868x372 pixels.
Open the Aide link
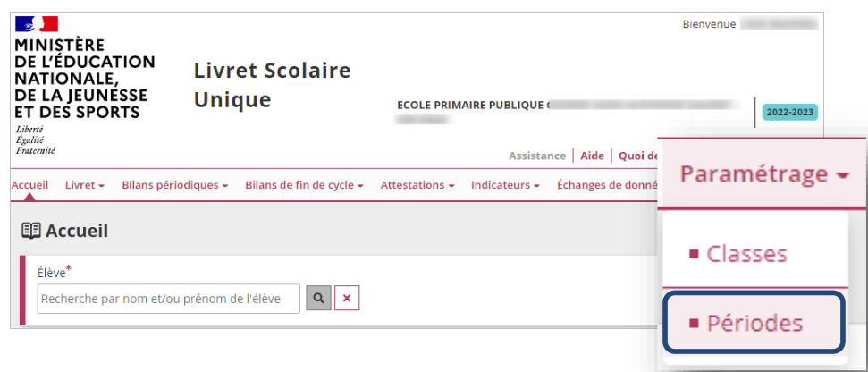592,156
